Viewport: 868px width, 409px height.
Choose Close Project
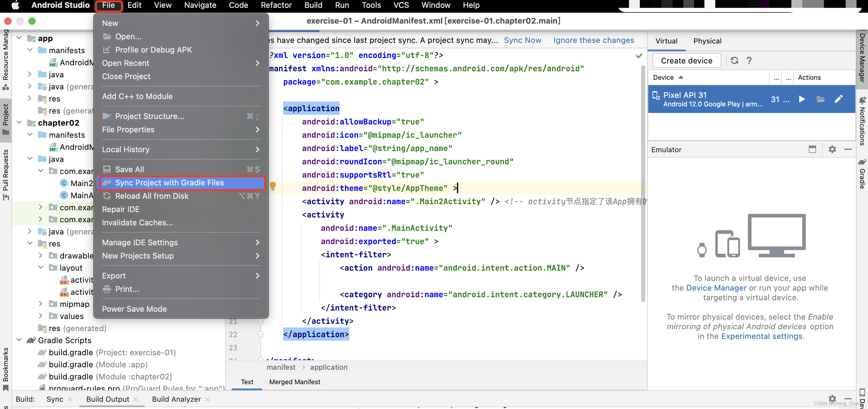pos(181,76)
